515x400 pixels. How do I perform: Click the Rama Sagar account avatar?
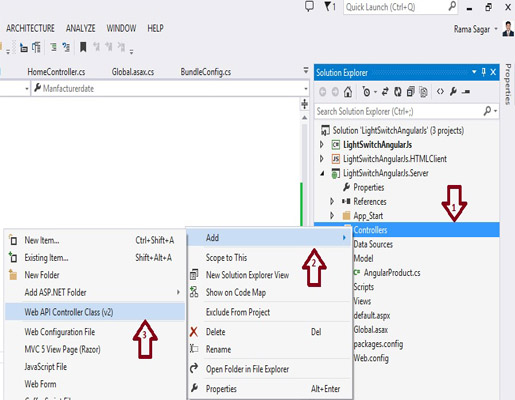508,29
